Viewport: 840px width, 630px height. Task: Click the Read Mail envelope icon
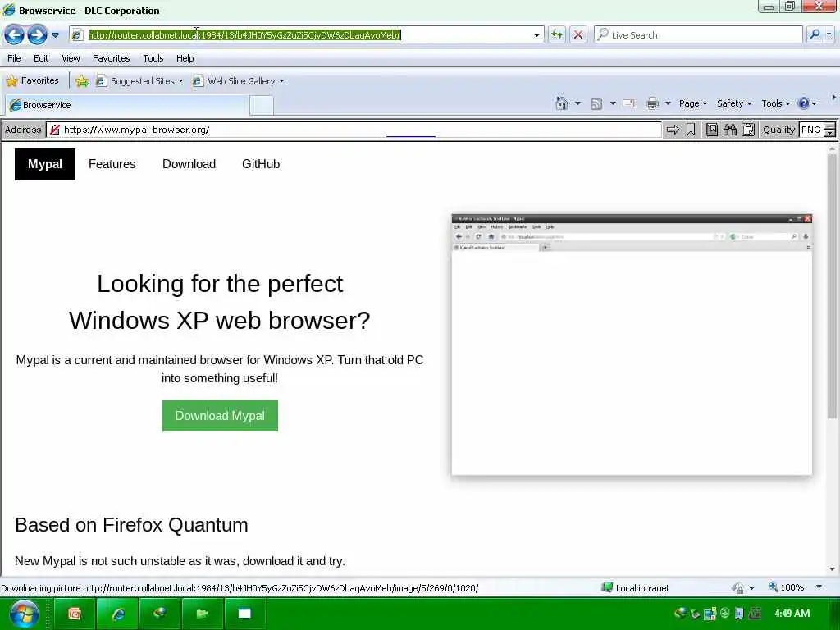(629, 103)
